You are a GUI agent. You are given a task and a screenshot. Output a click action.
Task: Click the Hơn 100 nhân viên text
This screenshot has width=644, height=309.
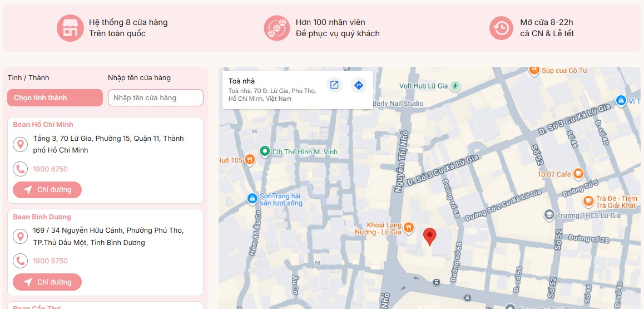pyautogui.click(x=330, y=22)
